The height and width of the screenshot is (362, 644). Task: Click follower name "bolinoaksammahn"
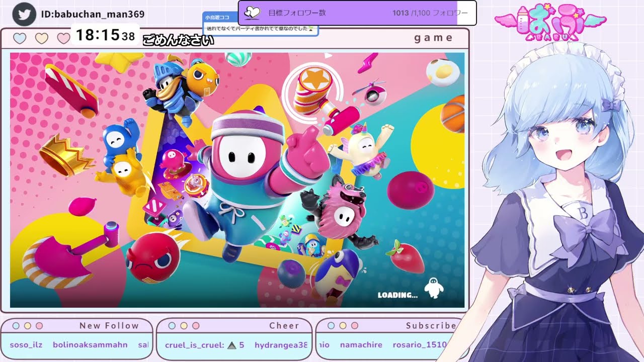coord(90,345)
